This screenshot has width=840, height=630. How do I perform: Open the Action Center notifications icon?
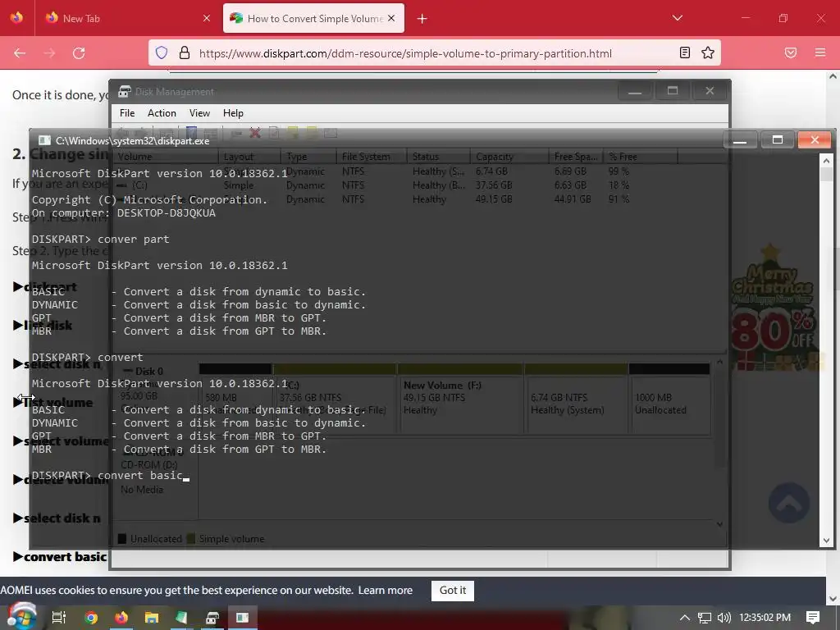pos(813,618)
